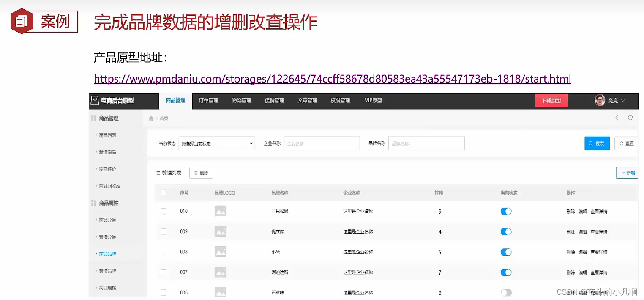Click 编辑 for 优衣库 row

click(583, 232)
